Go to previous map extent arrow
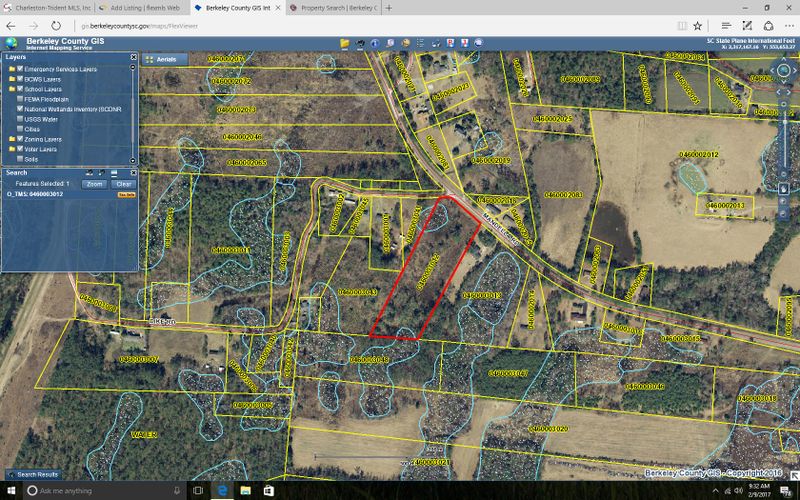800x500 pixels. point(779,92)
